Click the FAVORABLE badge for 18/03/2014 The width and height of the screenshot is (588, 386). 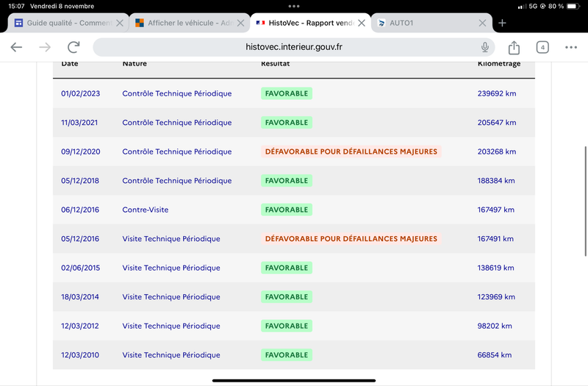coord(287,297)
